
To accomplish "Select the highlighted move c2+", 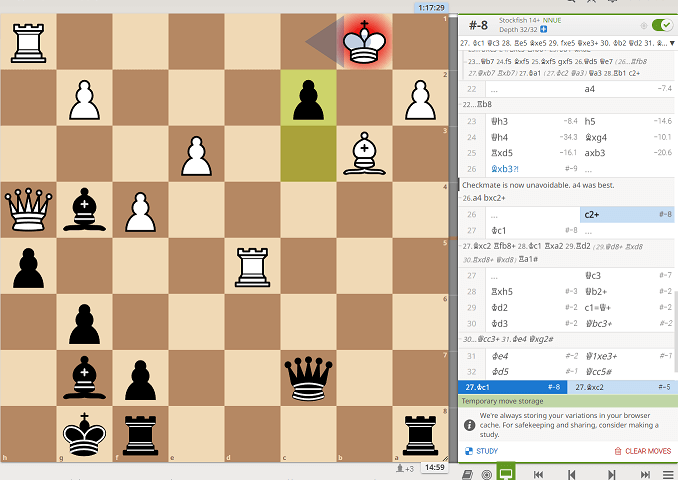I will [x=627, y=214].
